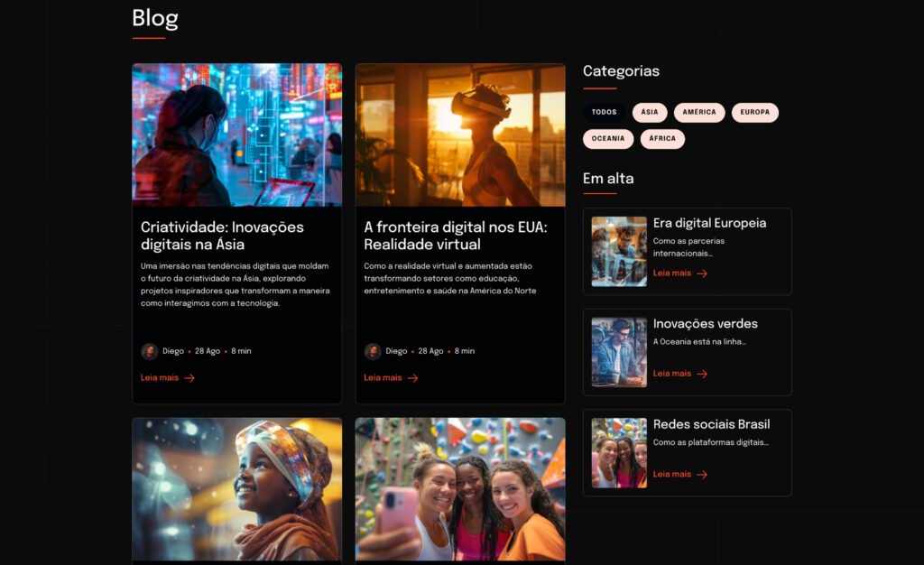The width and height of the screenshot is (924, 565).
Task: Click arrow icon beside Redes sociais Brasil's Leia mais
Action: [702, 474]
